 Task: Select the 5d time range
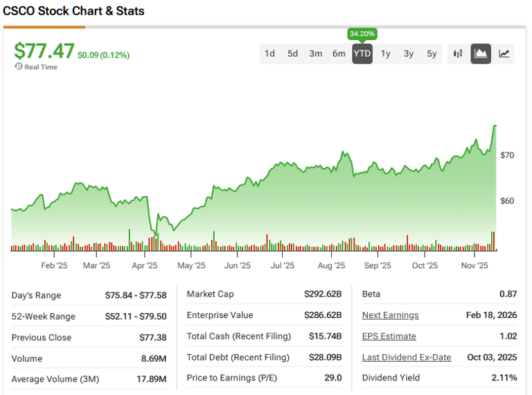(293, 53)
